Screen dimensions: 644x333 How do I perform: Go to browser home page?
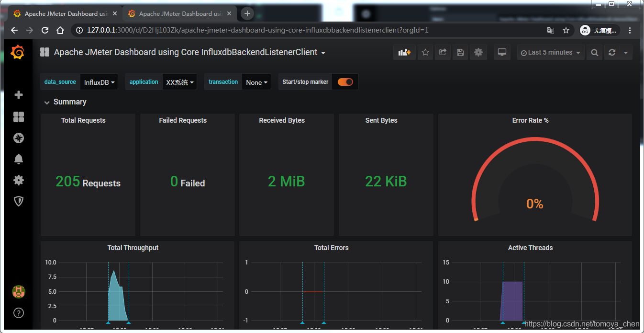tap(60, 30)
